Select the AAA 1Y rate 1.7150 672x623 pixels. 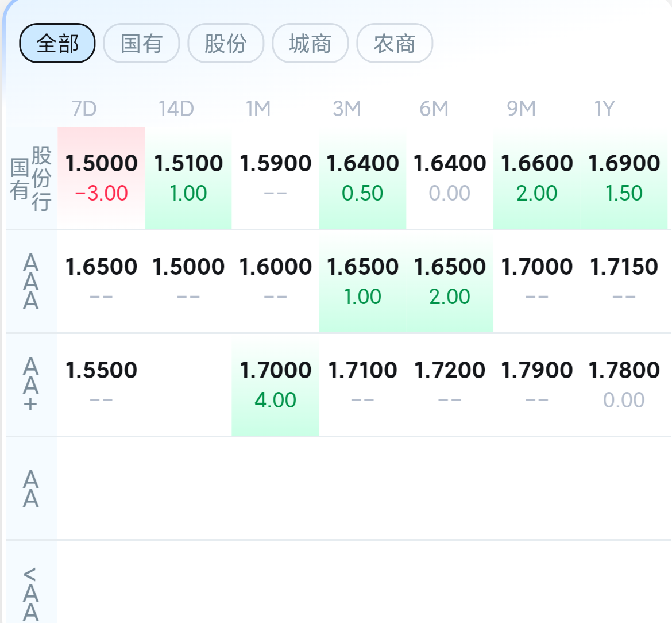click(624, 267)
